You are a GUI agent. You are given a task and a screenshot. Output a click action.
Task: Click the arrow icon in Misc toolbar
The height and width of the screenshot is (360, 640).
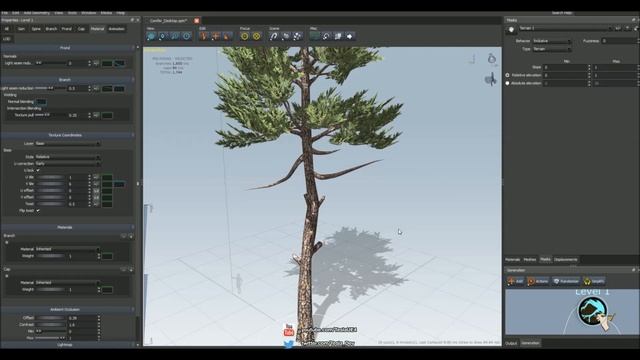(350, 36)
